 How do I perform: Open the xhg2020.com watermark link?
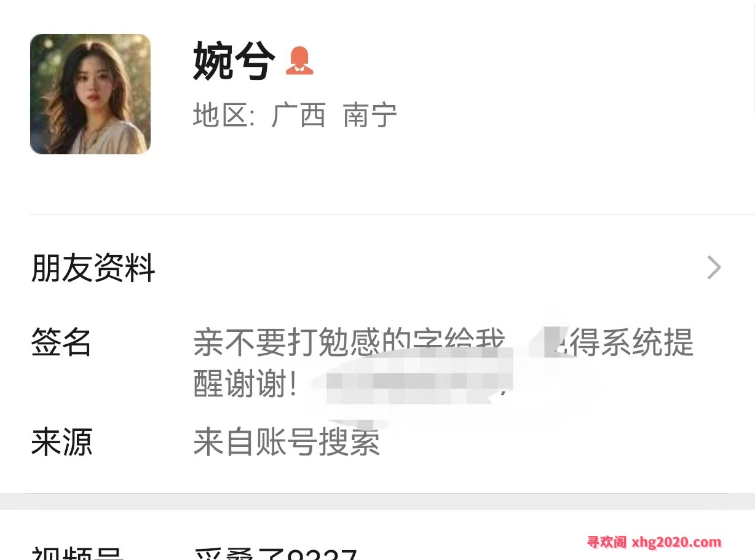[676, 542]
